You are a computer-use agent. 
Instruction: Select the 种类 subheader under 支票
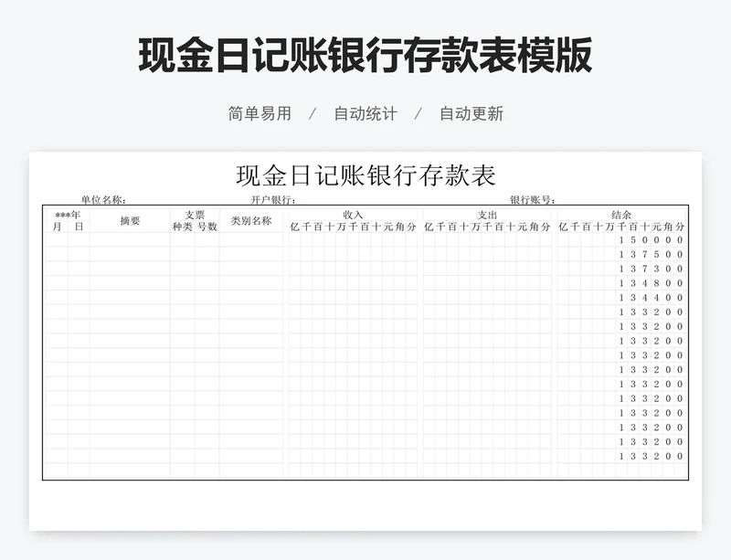coord(182,227)
